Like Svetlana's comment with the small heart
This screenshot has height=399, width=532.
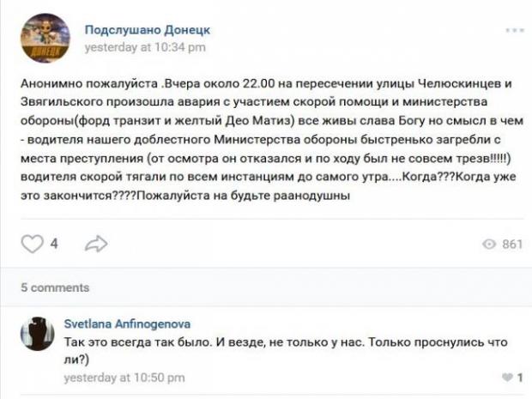pyautogui.click(x=507, y=378)
